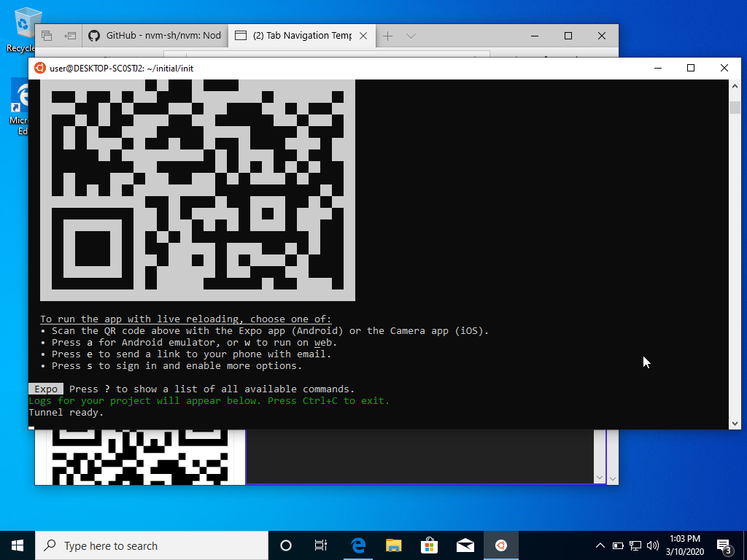747x560 pixels.
Task: Close the Ubuntu terminal window
Action: pyautogui.click(x=724, y=68)
